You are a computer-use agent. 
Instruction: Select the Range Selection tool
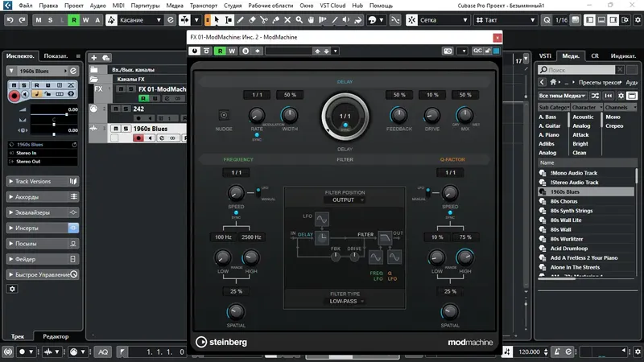[x=229, y=19]
